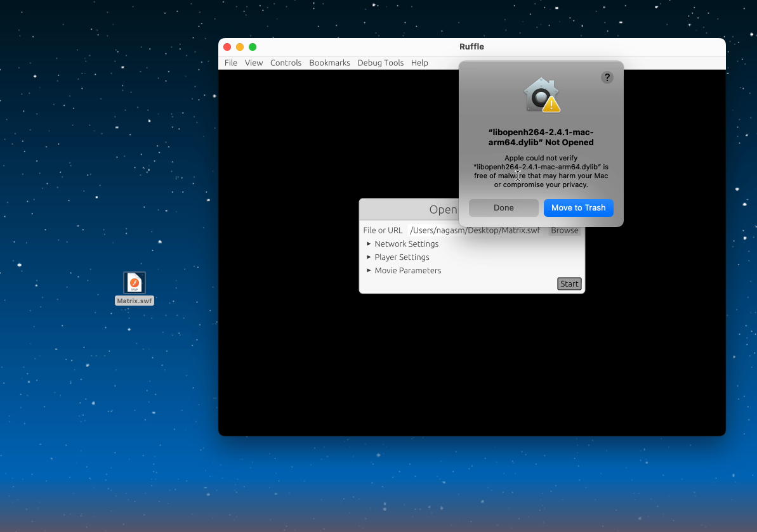The width and height of the screenshot is (757, 532).
Task: Click the Ruffle window title
Action: [471, 47]
